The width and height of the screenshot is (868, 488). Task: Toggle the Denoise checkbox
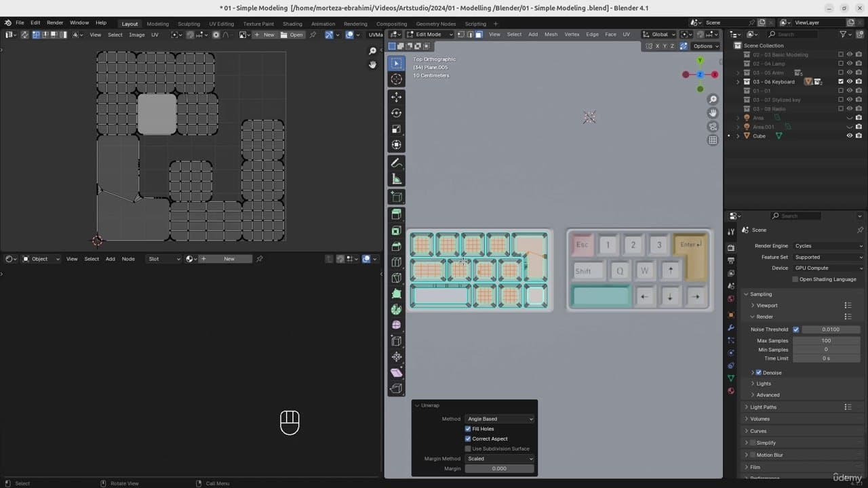click(759, 373)
